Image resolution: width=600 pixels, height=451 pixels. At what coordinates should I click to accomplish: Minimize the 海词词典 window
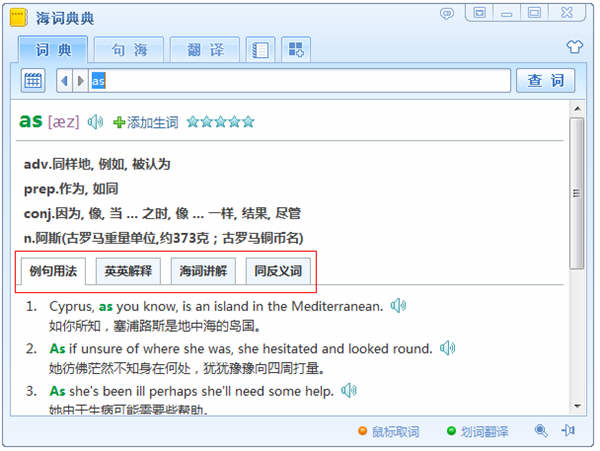click(x=507, y=13)
